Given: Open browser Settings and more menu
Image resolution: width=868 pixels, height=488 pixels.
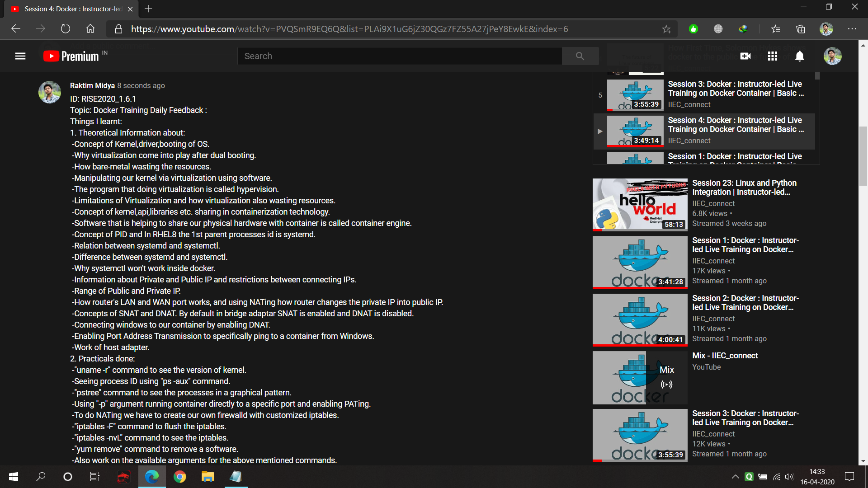Looking at the screenshot, I should (x=852, y=29).
